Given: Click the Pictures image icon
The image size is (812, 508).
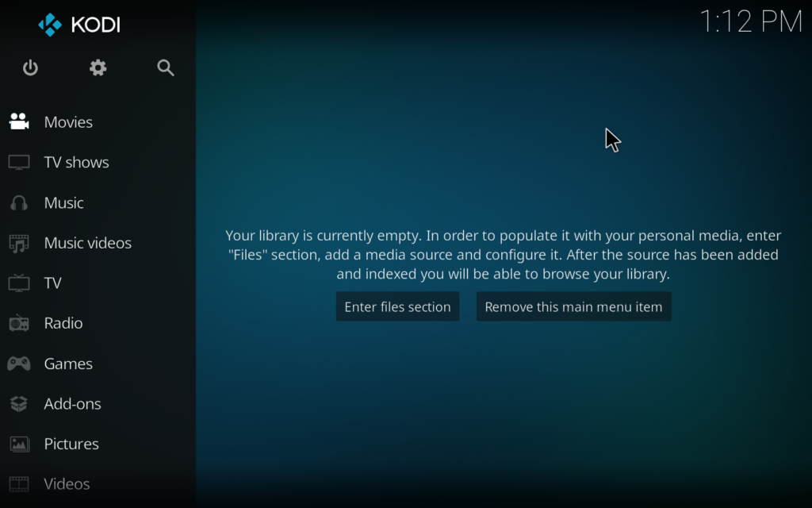Looking at the screenshot, I should pyautogui.click(x=19, y=444).
